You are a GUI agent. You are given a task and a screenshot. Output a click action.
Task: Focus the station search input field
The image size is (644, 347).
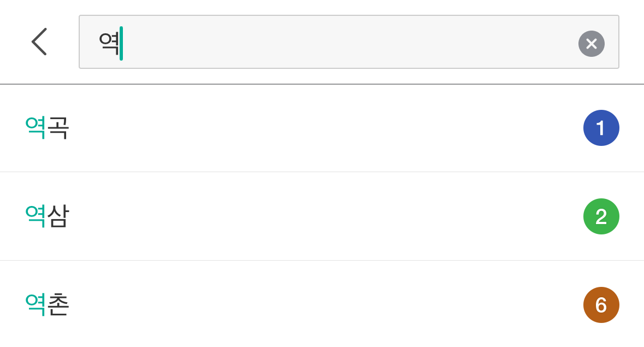(x=348, y=42)
